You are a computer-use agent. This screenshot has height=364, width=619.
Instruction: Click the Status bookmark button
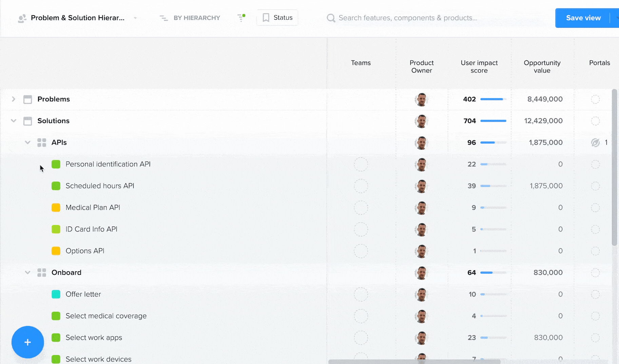click(x=277, y=18)
